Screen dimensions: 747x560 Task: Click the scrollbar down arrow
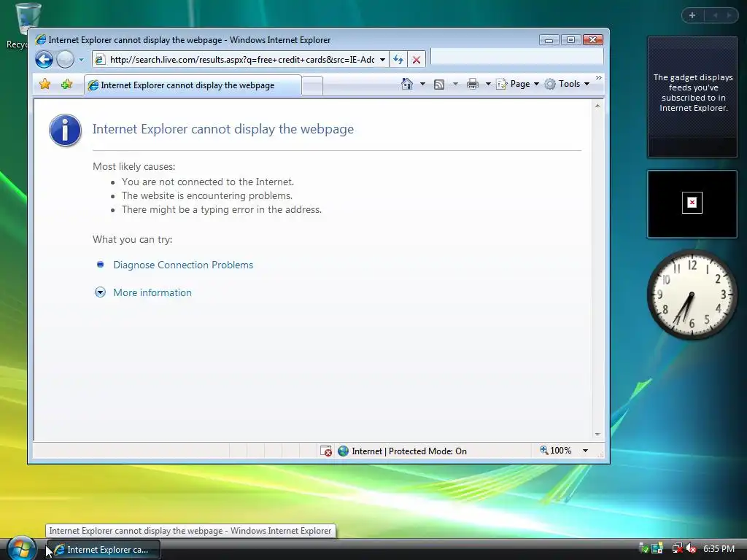[x=597, y=435]
